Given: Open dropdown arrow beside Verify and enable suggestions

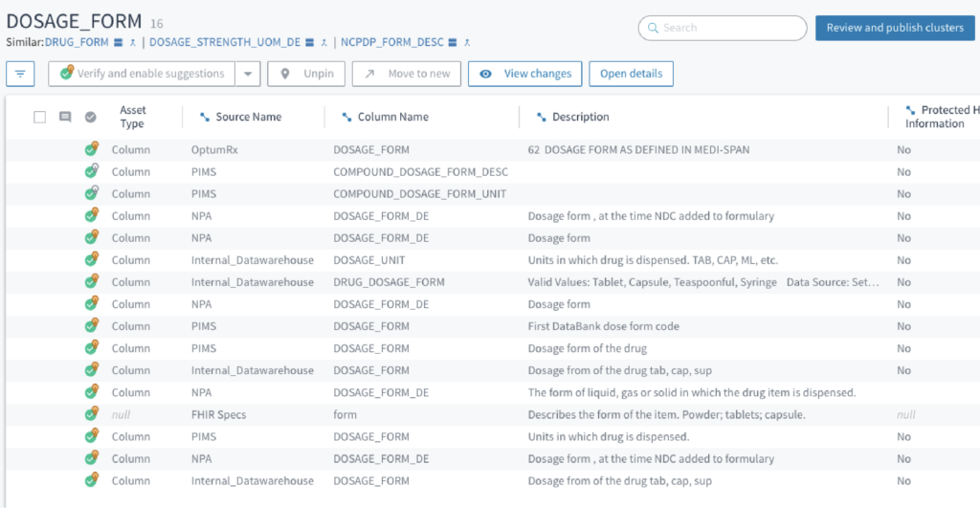Looking at the screenshot, I should click(248, 74).
